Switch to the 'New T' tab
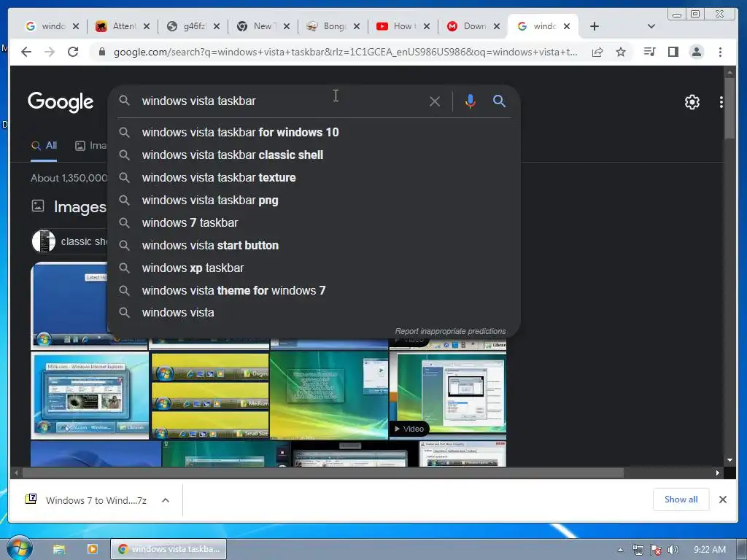 pos(263,26)
